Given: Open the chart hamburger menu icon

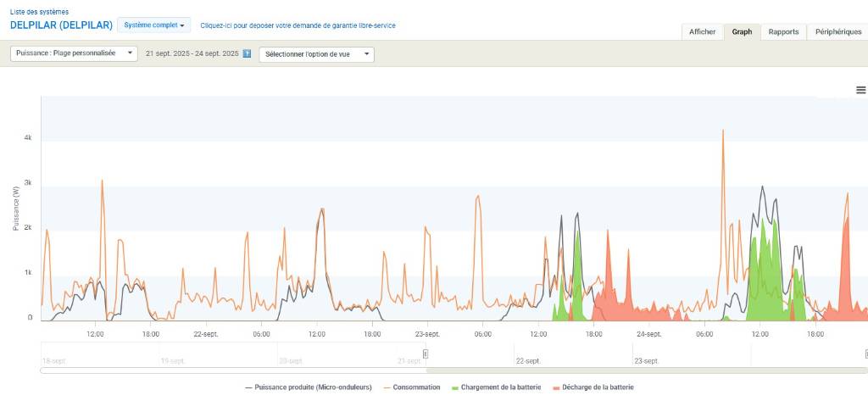Looking at the screenshot, I should pyautogui.click(x=860, y=90).
